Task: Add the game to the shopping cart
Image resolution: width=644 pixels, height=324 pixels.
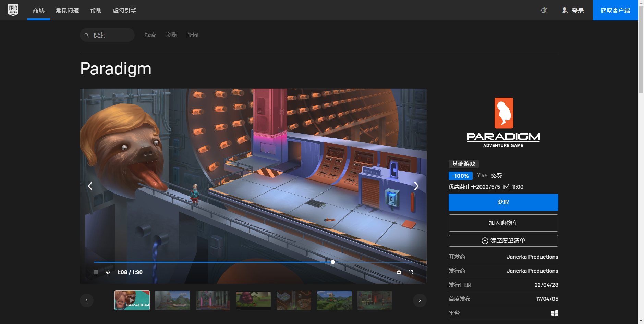Action: pyautogui.click(x=503, y=223)
